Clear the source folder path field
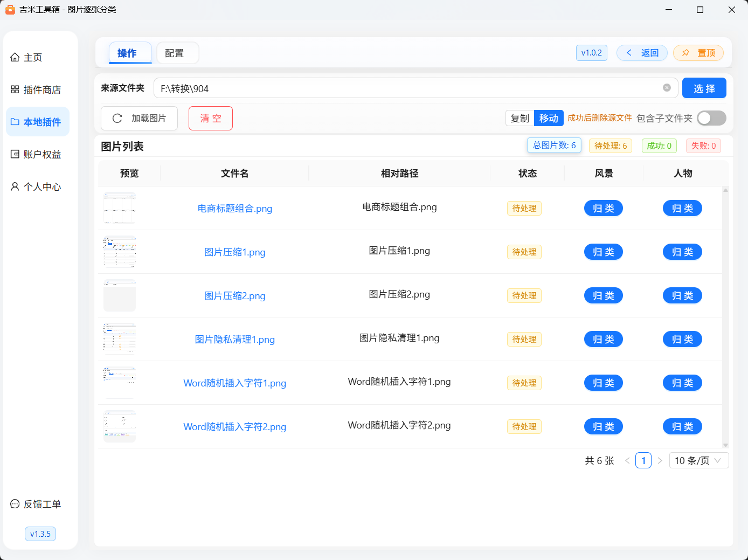748x560 pixels. [x=667, y=88]
